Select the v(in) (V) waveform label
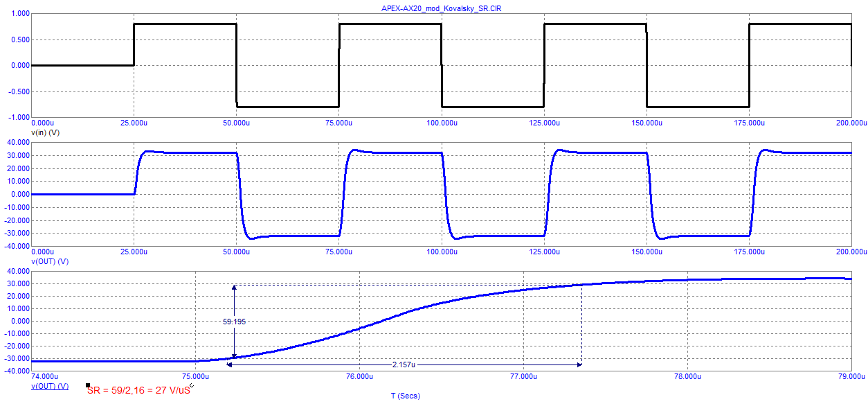This screenshot has height=404, width=868. point(45,132)
